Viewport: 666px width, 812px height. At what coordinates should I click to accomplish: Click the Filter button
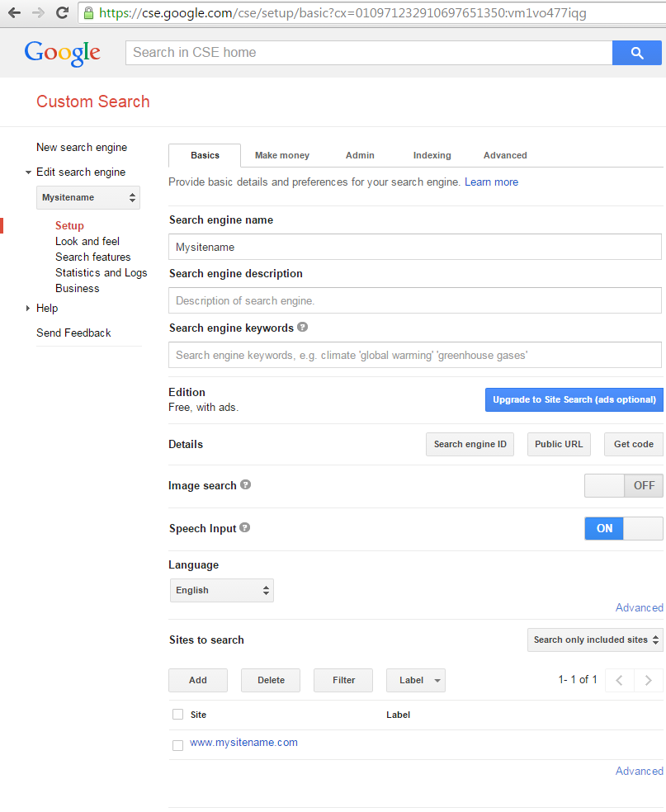pos(343,681)
